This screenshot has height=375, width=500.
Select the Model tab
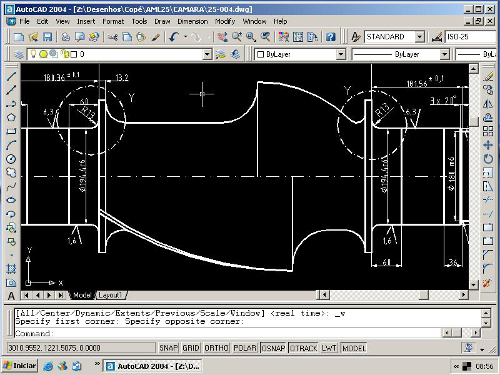(x=82, y=295)
